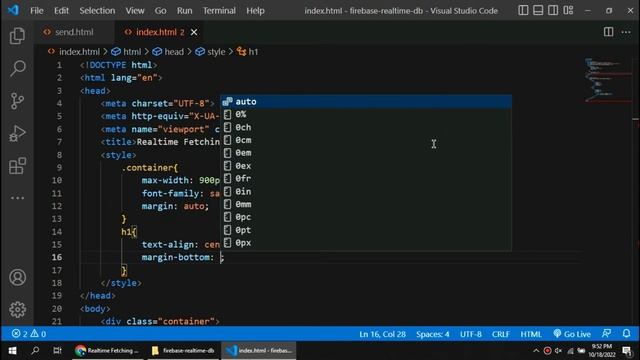Open the Search view in activity bar
This screenshot has height=360, width=640.
point(17,68)
